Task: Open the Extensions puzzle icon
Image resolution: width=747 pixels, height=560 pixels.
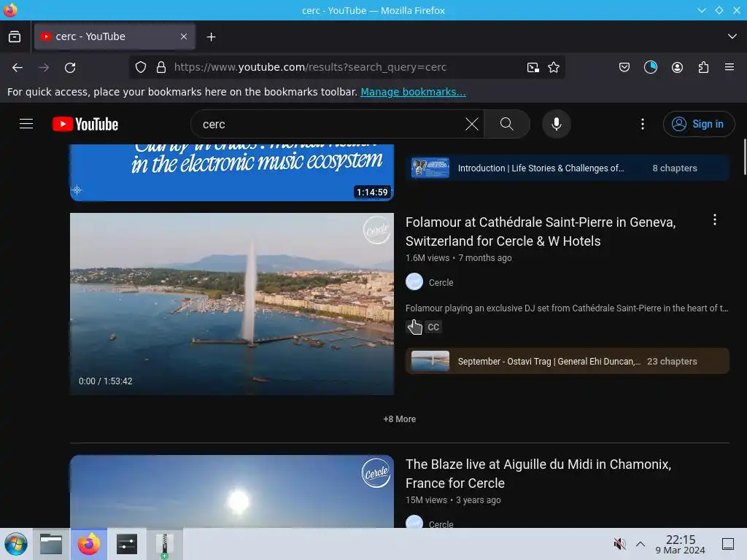Action: pyautogui.click(x=703, y=68)
